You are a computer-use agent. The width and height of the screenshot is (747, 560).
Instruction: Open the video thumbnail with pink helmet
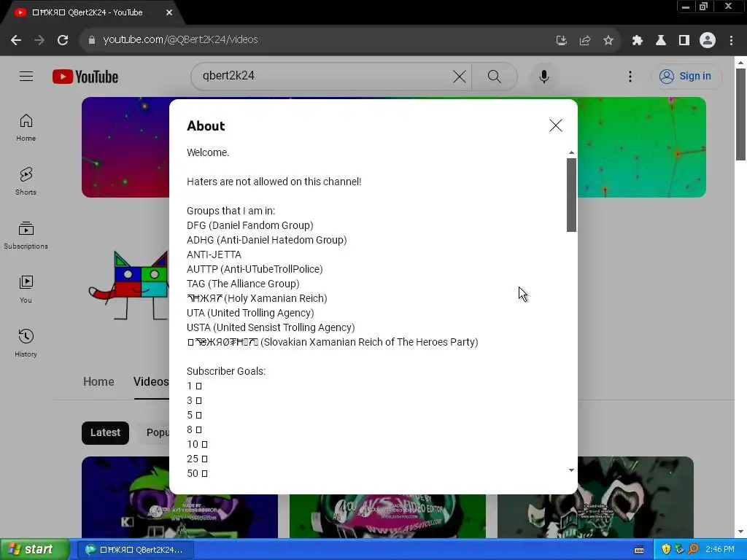(x=388, y=516)
